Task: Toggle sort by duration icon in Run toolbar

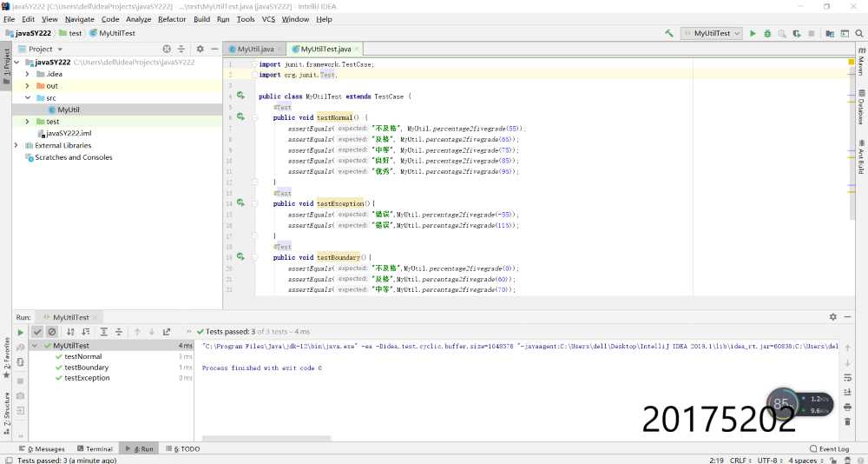Action: coord(85,332)
